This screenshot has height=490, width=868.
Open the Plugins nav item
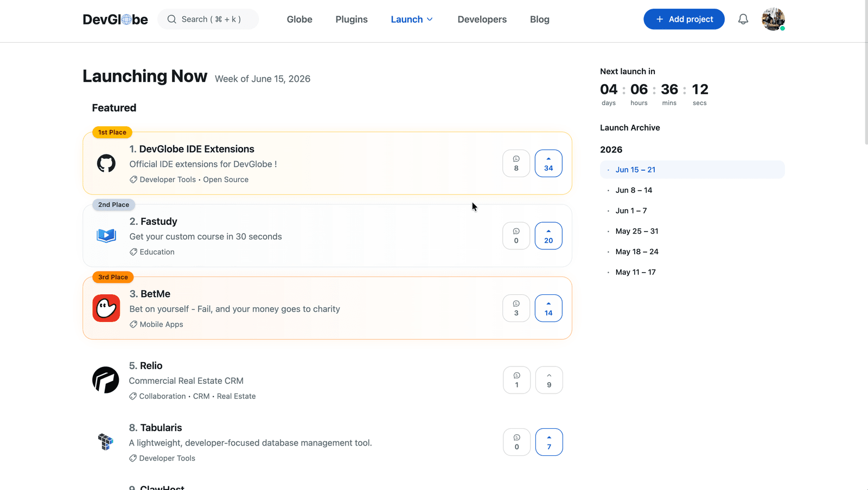pyautogui.click(x=352, y=20)
